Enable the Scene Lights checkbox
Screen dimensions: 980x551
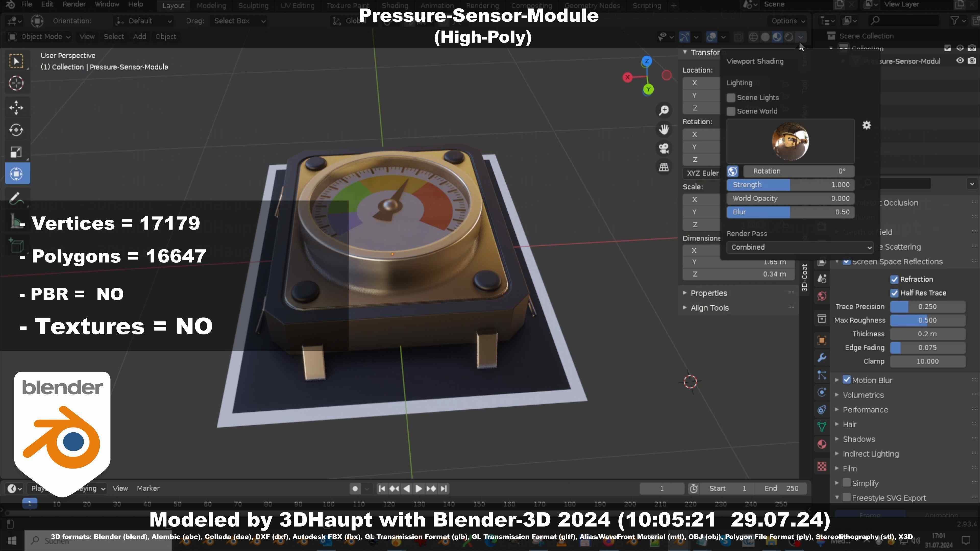tap(731, 98)
